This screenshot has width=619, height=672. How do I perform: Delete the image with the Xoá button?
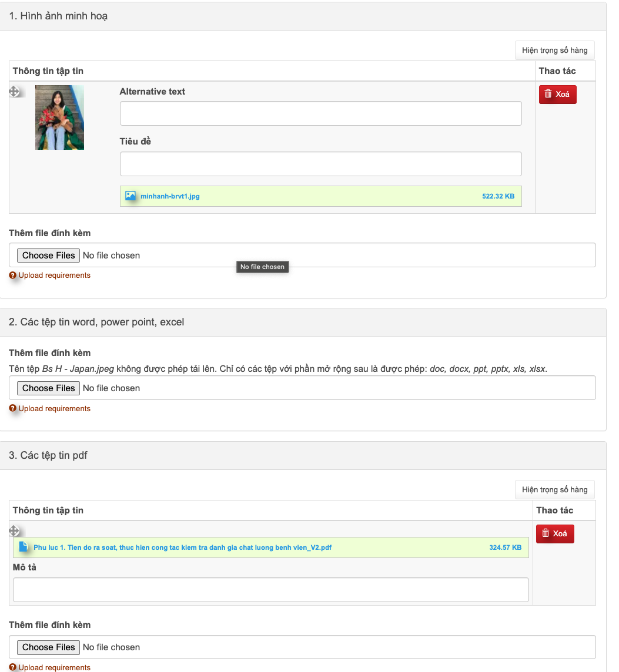(x=557, y=94)
